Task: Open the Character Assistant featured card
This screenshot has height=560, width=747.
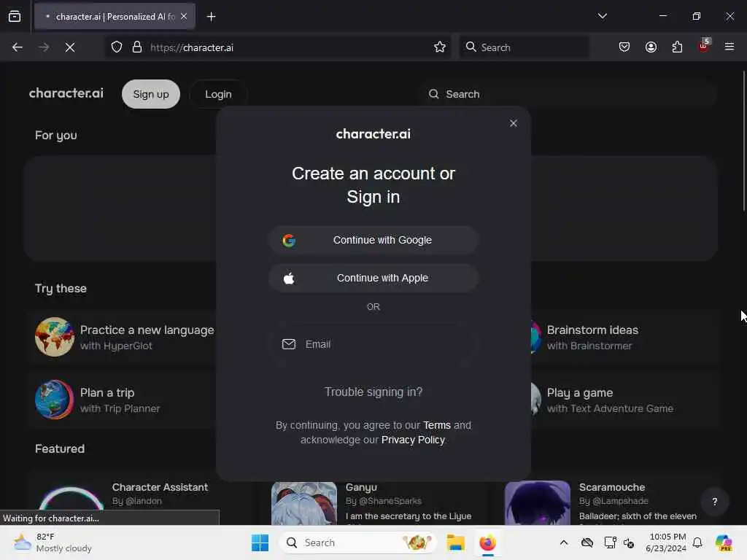Action: pyautogui.click(x=138, y=498)
